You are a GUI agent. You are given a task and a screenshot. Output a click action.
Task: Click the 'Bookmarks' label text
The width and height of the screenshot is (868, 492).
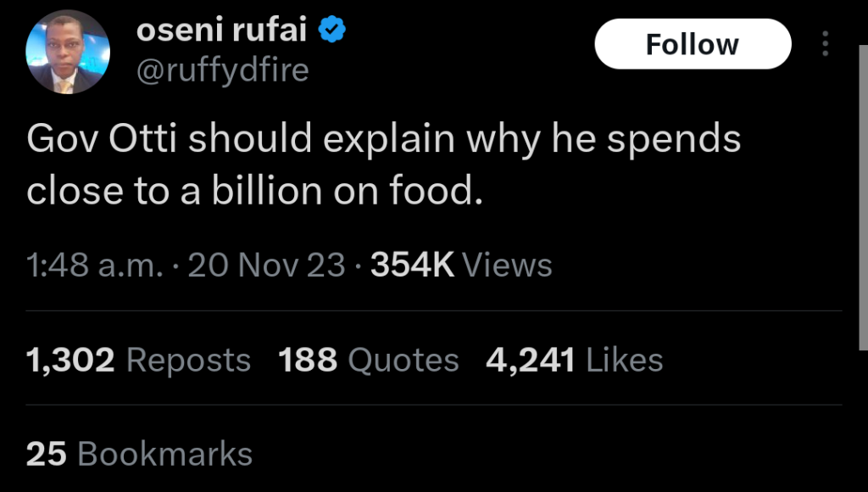pos(164,454)
